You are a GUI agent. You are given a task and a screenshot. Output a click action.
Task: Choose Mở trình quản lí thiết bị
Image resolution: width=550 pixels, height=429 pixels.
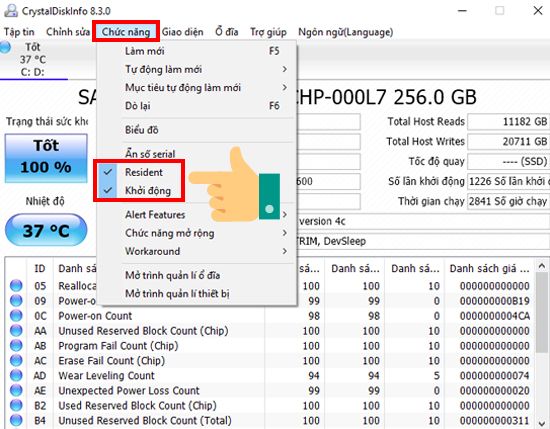[196, 293]
